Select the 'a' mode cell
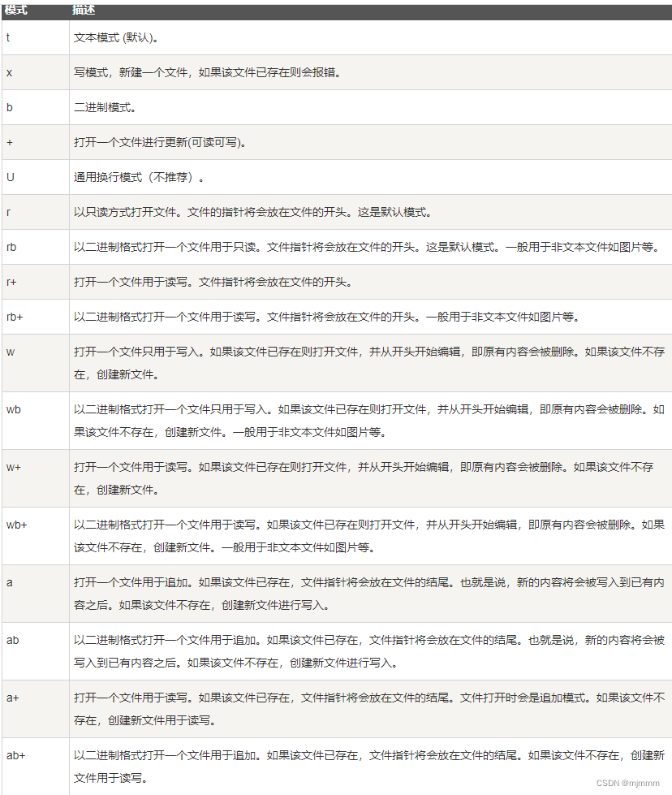 [36, 594]
